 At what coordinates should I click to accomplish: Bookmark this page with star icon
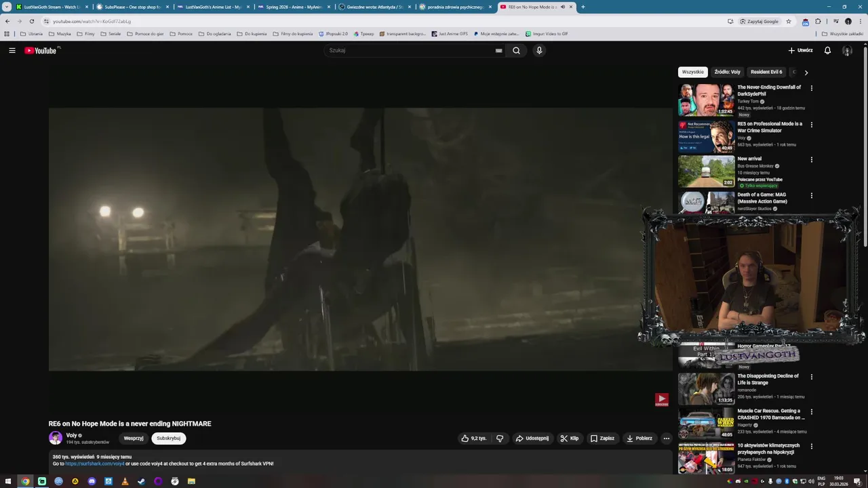click(789, 21)
